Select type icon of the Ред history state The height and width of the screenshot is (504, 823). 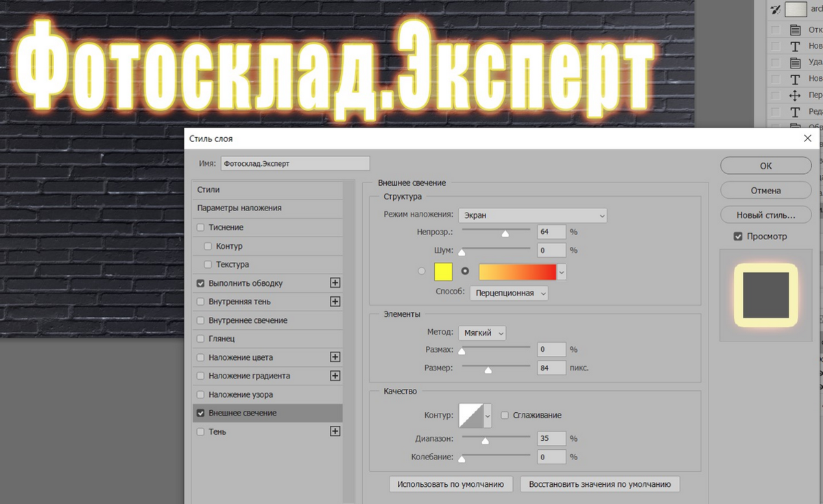(795, 112)
